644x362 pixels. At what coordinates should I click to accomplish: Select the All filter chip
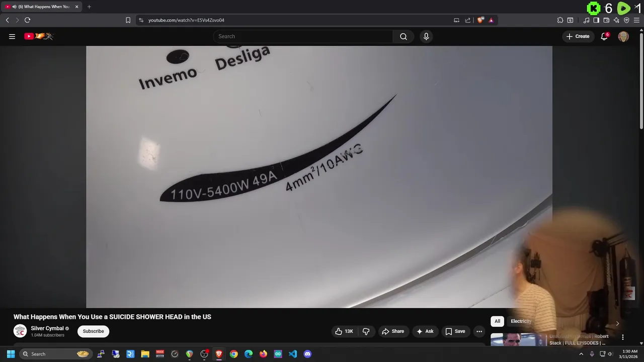click(497, 321)
